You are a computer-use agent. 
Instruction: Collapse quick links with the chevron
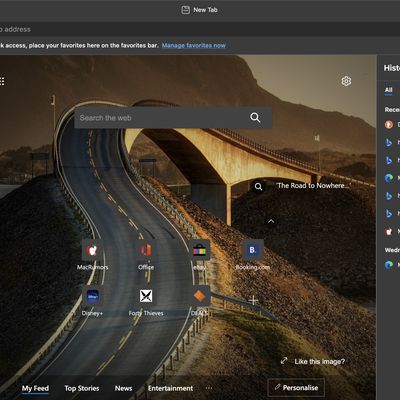[x=271, y=221]
